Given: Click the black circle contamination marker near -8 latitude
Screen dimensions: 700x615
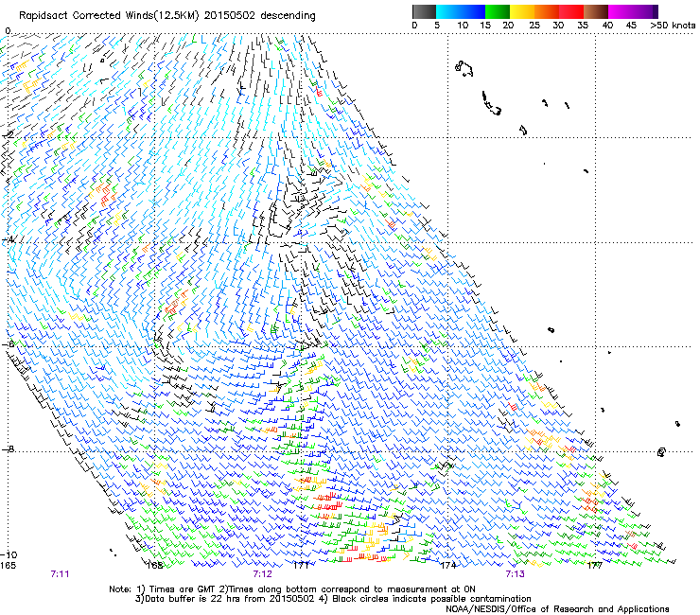Looking at the screenshot, I should 661,452.
